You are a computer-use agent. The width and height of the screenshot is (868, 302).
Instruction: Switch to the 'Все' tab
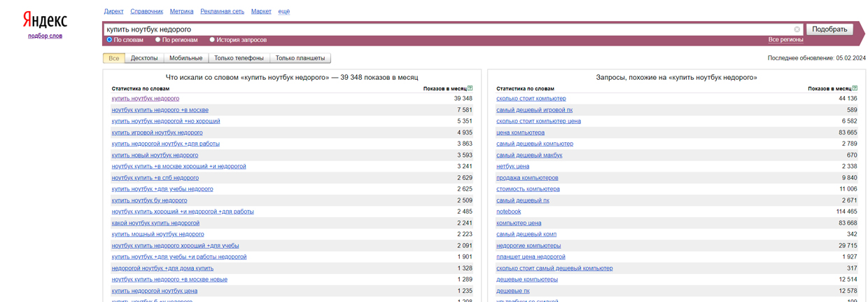tap(114, 58)
